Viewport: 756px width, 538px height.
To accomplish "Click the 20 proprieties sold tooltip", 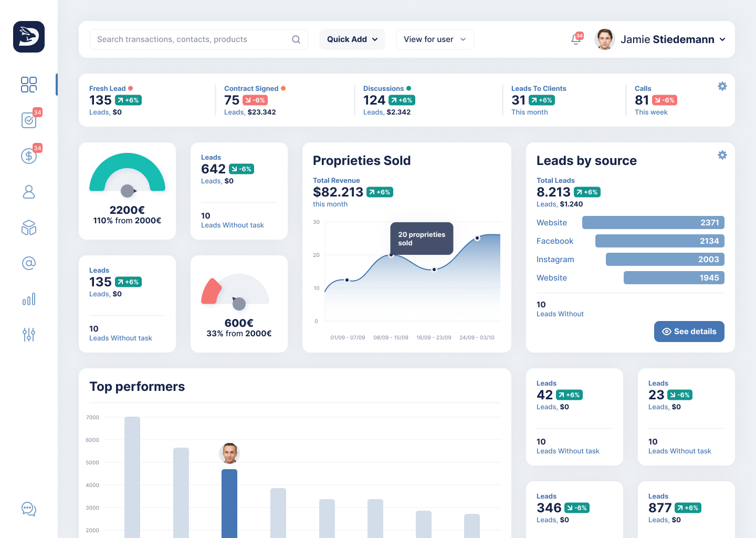I will coord(422,239).
